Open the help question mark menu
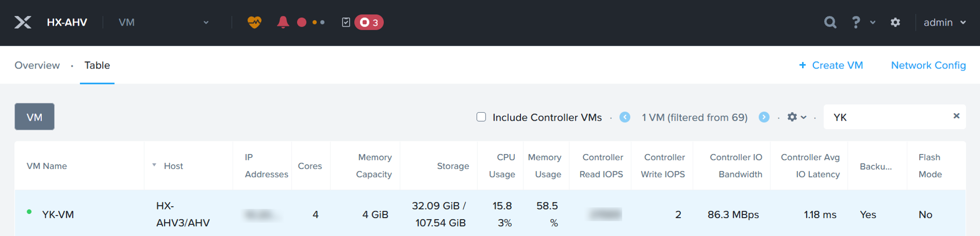This screenshot has height=236, width=980. [x=856, y=22]
